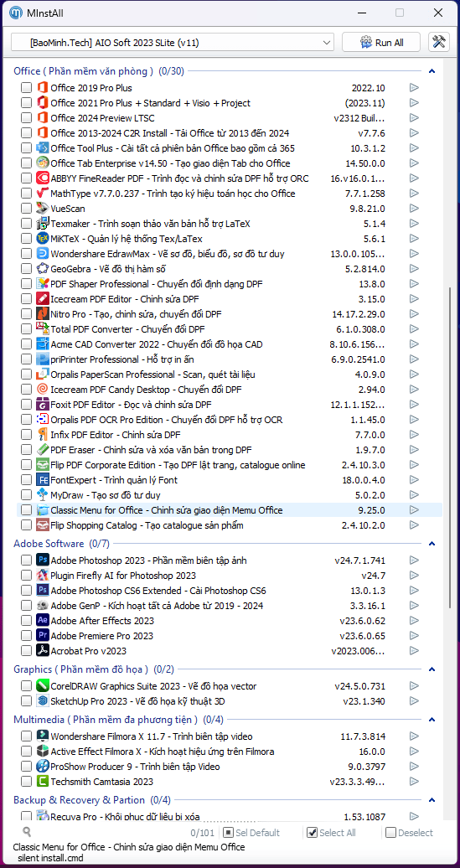Click the Office Tab Enterprise icon

click(x=43, y=163)
